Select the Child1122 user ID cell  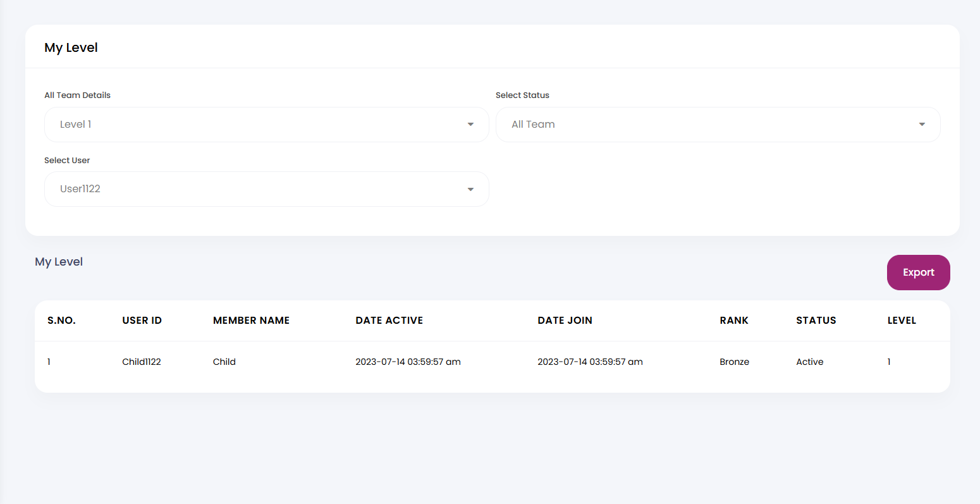[x=142, y=362]
